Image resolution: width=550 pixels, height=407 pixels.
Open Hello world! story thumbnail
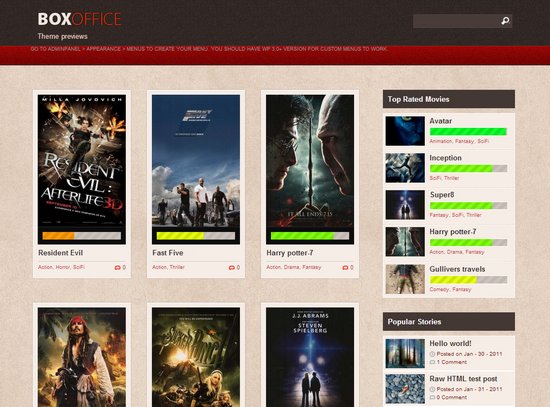[x=405, y=353]
